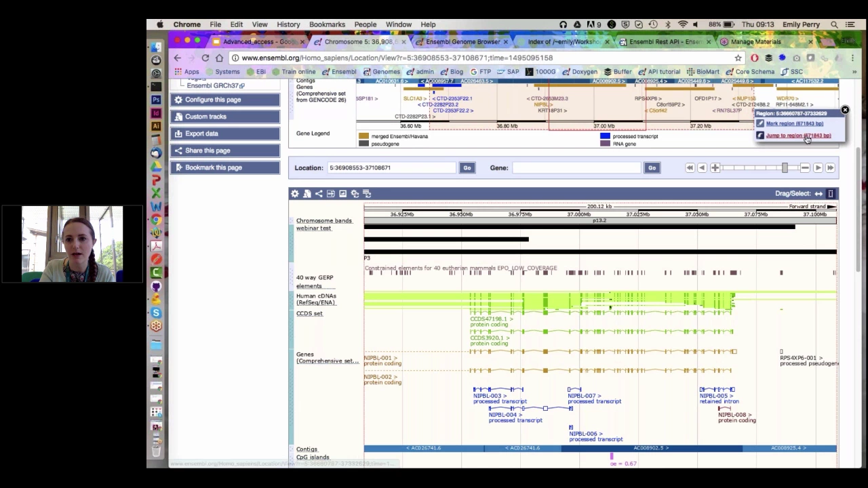Viewport: 868px width, 488px height.
Task: Click the AC008925.4 contig bar
Action: coord(789,448)
